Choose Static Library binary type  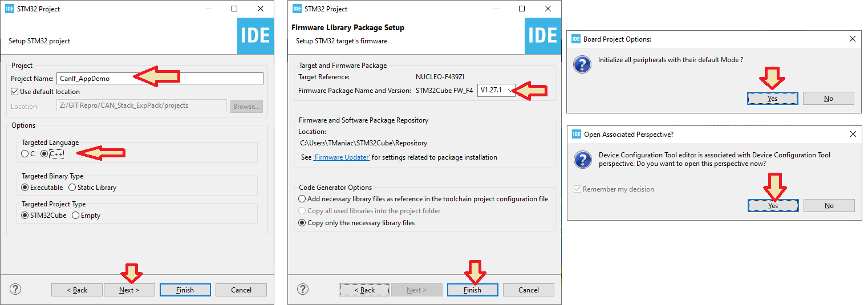(92, 188)
